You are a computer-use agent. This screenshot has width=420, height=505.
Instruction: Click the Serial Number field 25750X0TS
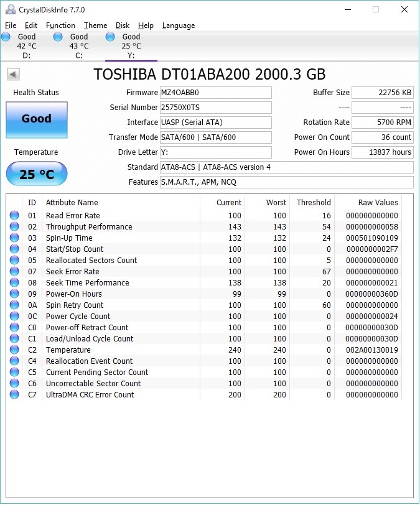click(x=216, y=108)
